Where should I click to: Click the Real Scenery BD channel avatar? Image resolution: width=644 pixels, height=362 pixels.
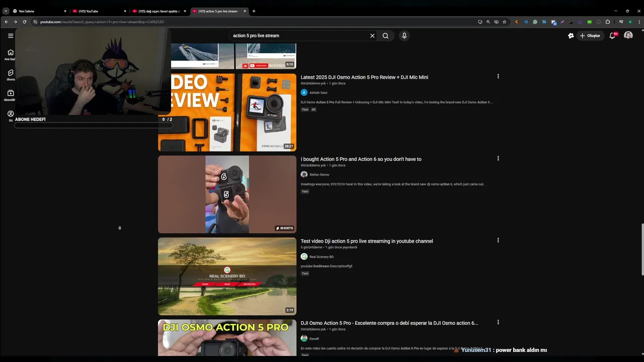coord(304,256)
